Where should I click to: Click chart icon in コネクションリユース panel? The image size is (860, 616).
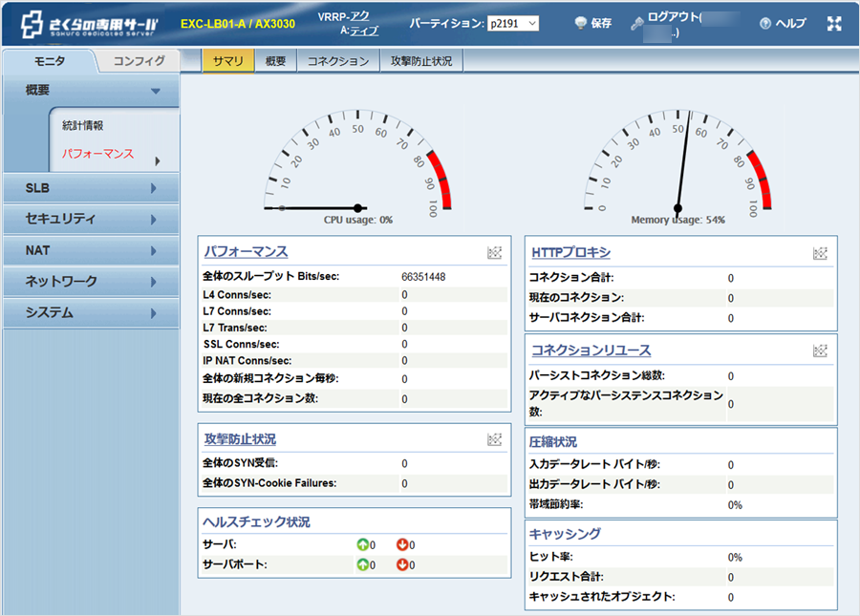(820, 350)
